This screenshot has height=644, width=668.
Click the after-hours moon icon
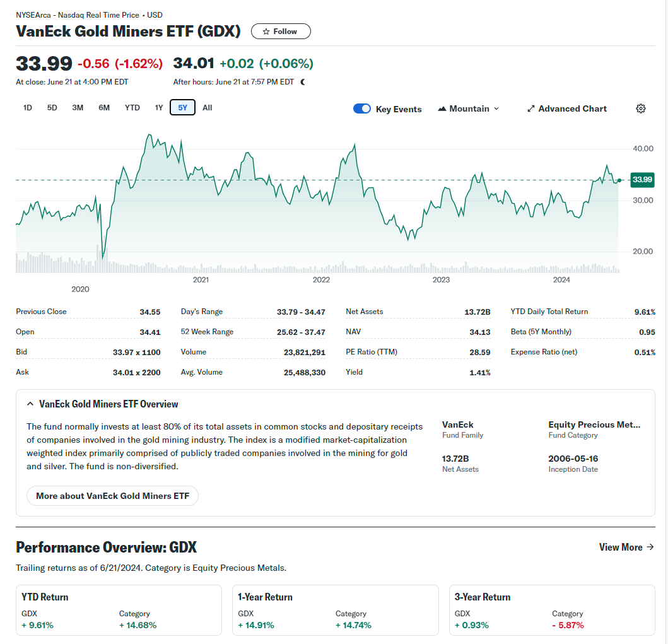[x=303, y=82]
